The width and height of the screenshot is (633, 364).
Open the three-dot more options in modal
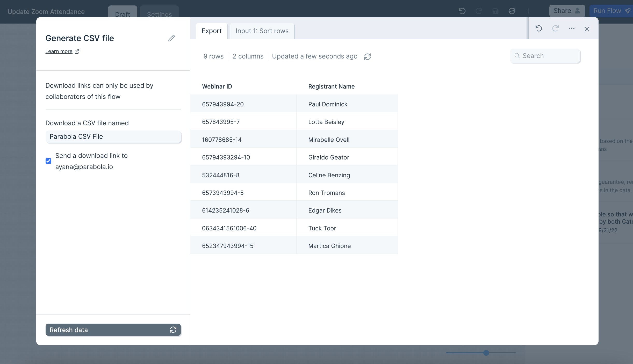tap(572, 28)
